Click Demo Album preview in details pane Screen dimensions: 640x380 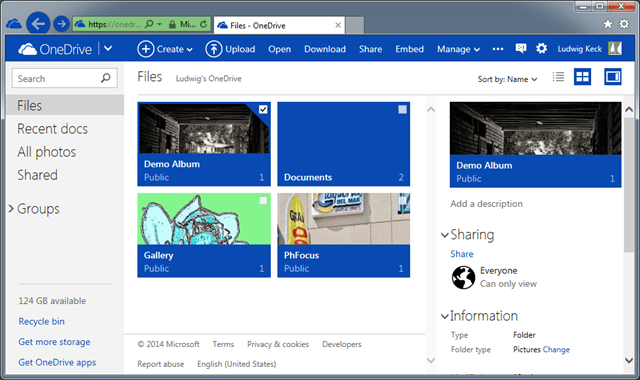pyautogui.click(x=536, y=144)
